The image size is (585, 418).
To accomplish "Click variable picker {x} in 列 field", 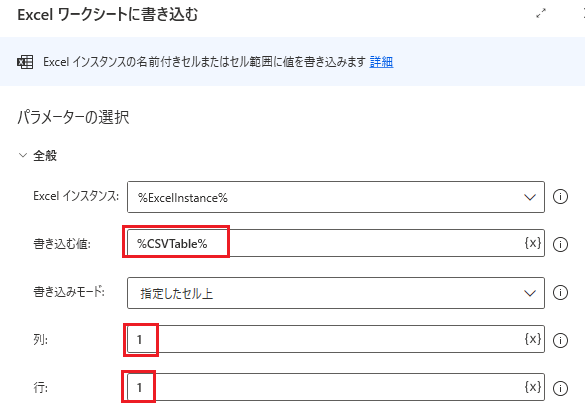I will point(532,339).
